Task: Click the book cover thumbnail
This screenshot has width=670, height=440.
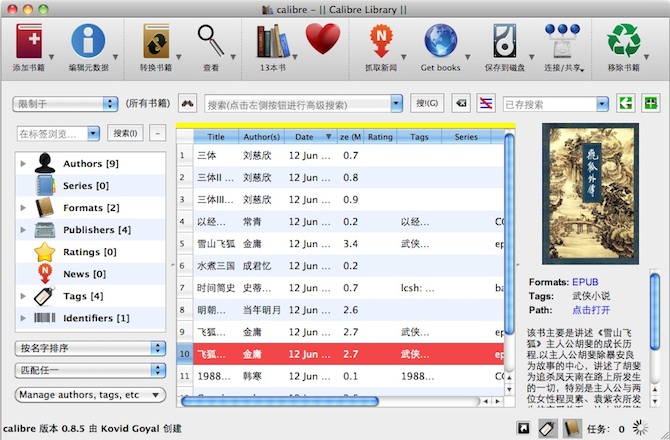Action: point(591,194)
